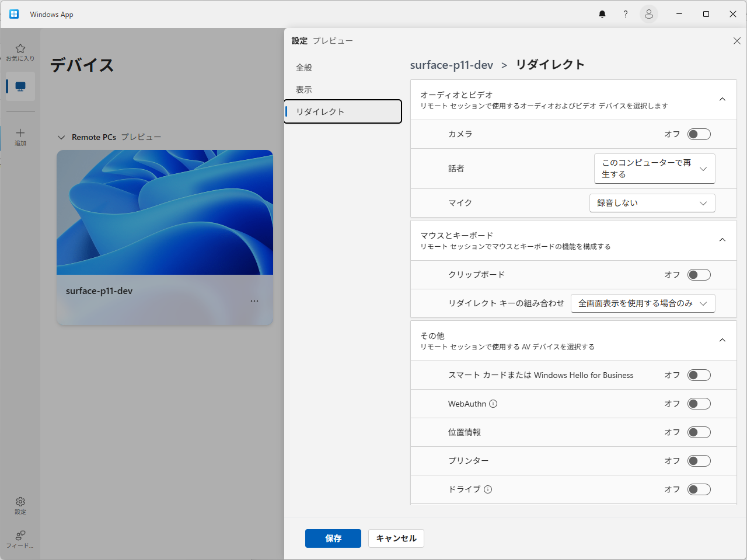This screenshot has width=747, height=560.
Task: Turn on the プリンター switch
Action: (699, 461)
